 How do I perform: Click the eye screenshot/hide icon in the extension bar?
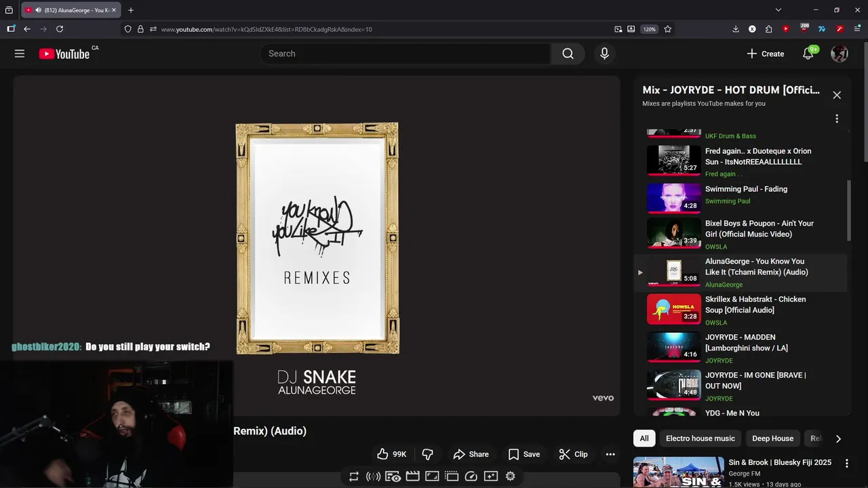[393, 476]
